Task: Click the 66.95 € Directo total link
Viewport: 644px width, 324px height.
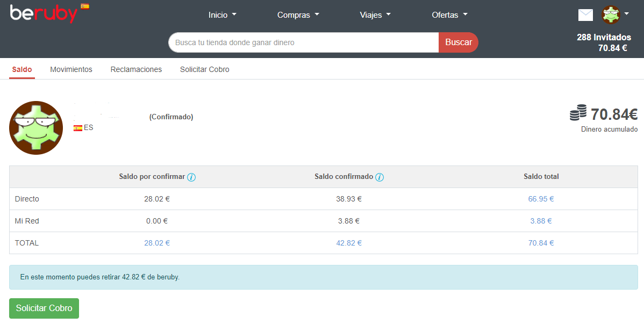Action: [541, 199]
